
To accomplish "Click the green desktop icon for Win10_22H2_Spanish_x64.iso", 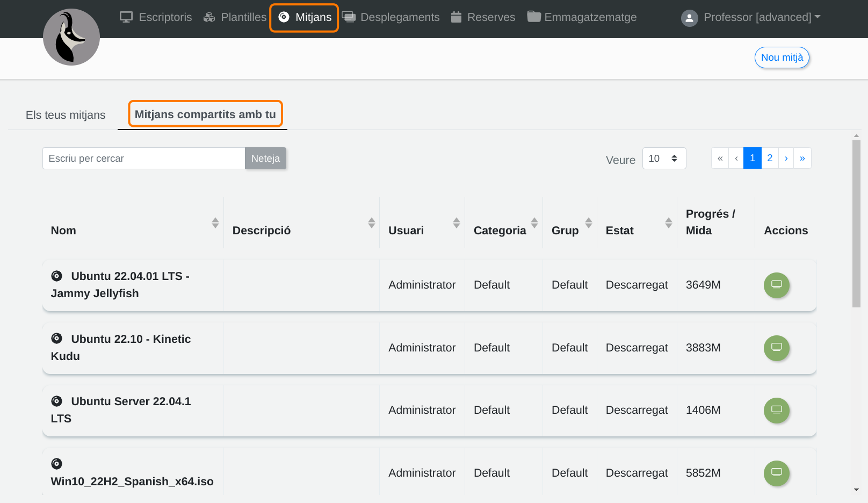I will click(x=776, y=473).
